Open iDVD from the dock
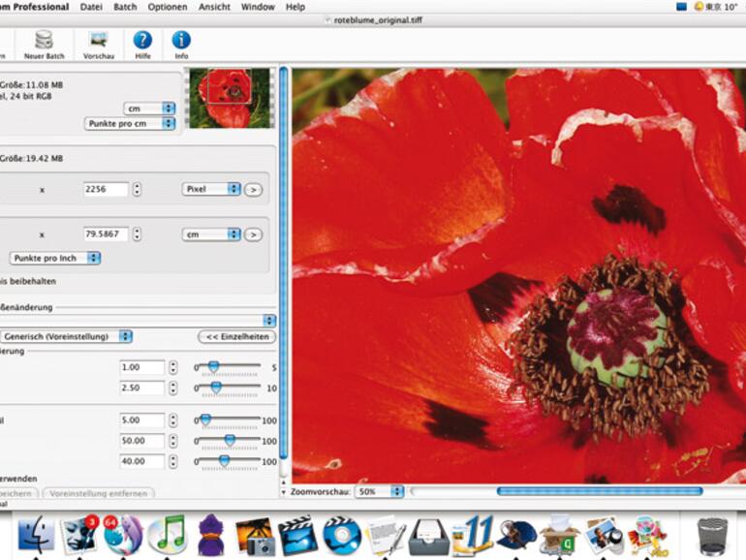 coord(341,535)
